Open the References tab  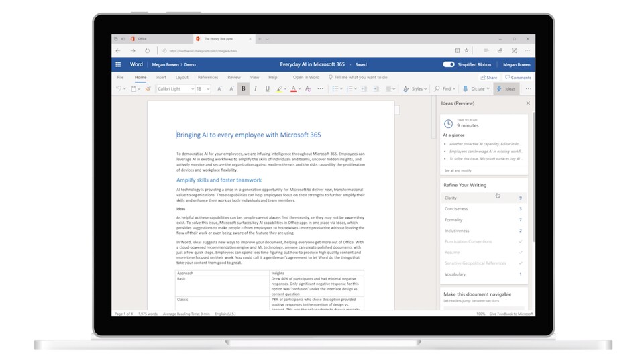[207, 78]
